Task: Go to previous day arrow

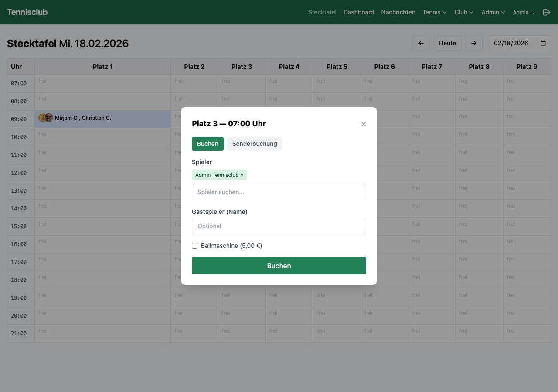Action: [x=421, y=43]
